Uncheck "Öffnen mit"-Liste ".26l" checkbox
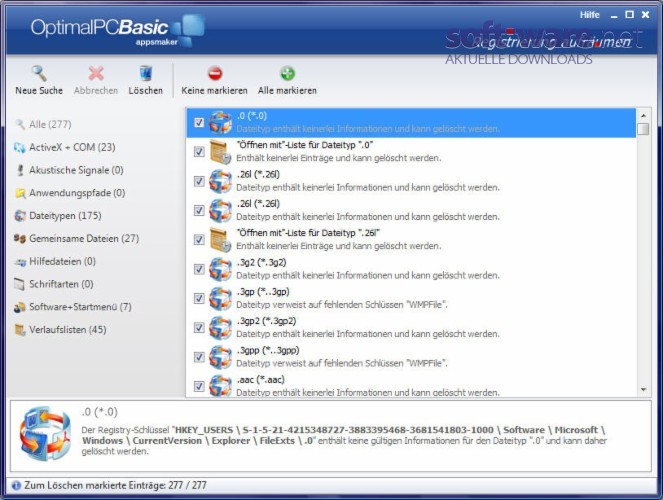 [x=199, y=240]
